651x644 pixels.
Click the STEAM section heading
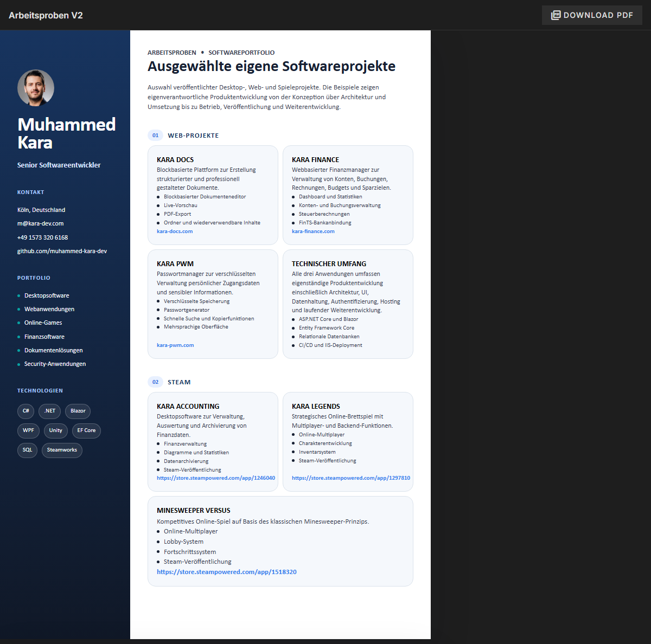179,382
